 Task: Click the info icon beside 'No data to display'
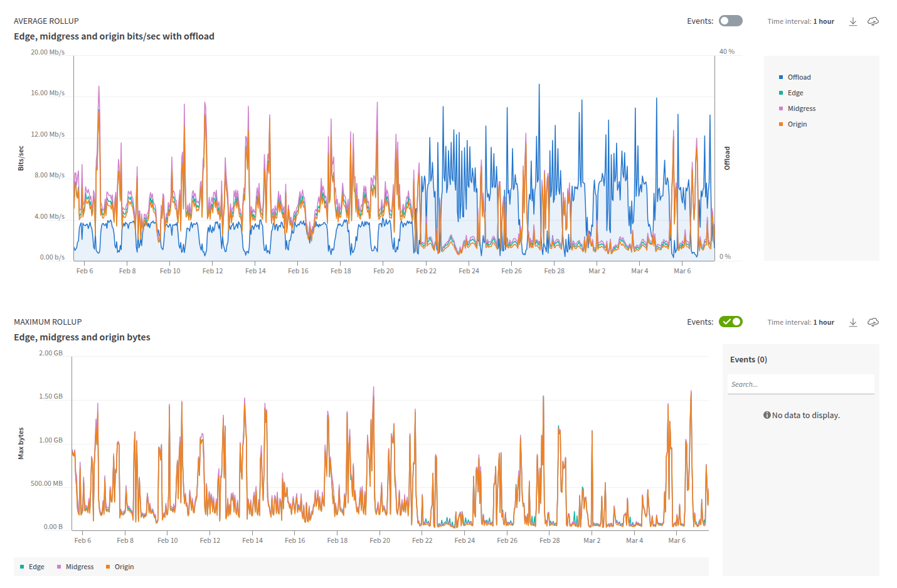767,414
